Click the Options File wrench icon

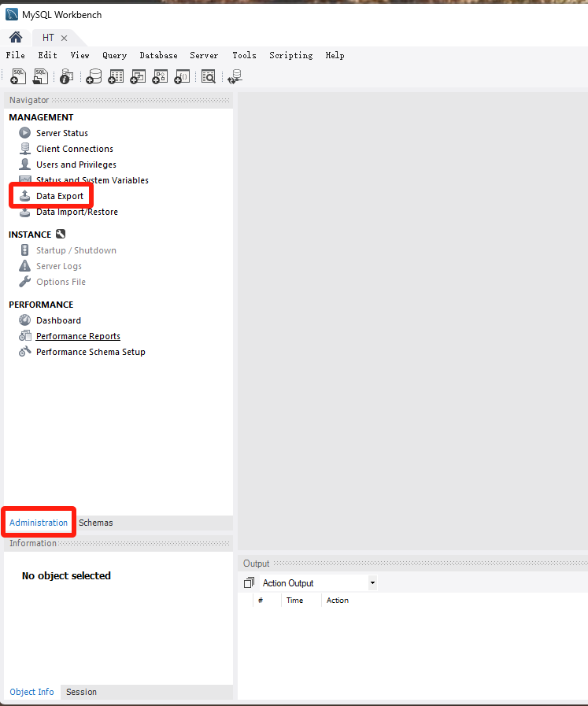(24, 282)
